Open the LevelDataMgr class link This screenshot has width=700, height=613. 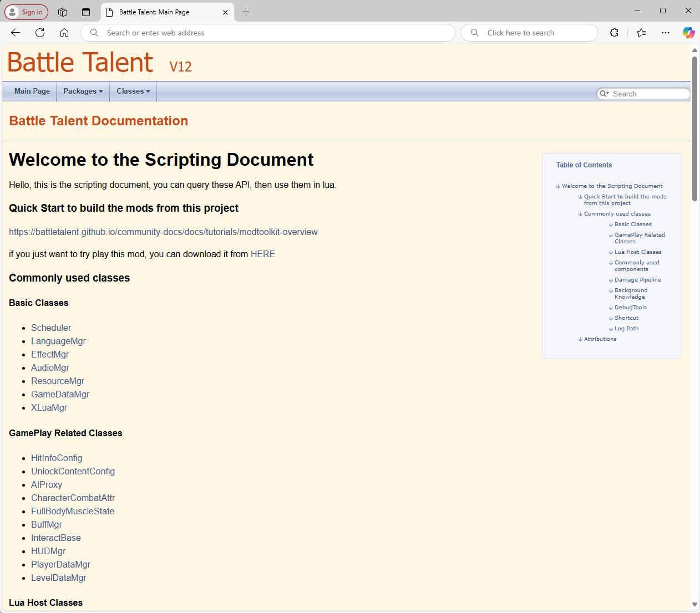(59, 578)
